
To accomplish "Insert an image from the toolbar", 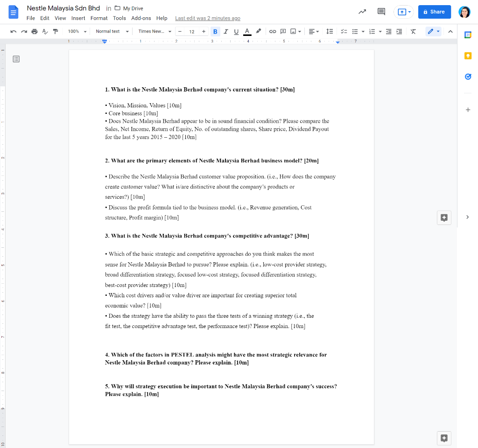I will click(x=293, y=31).
